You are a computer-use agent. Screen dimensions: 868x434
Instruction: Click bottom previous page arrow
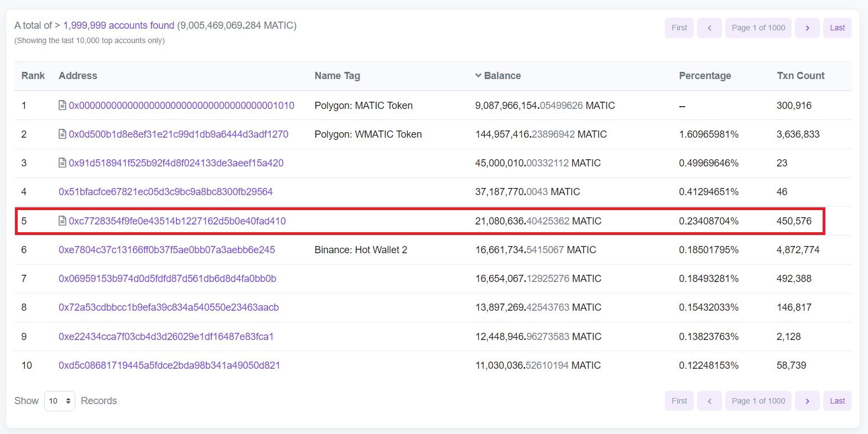click(709, 401)
